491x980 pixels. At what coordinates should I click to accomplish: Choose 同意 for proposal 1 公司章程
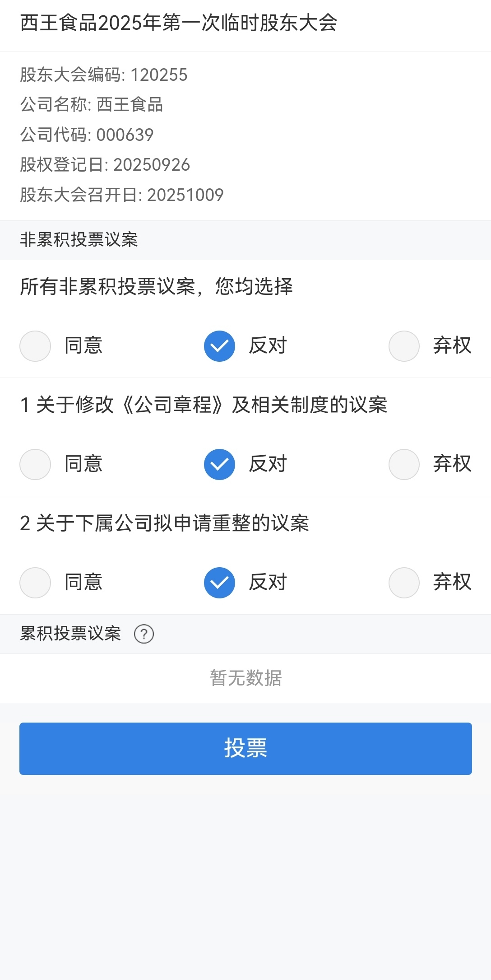35,465
